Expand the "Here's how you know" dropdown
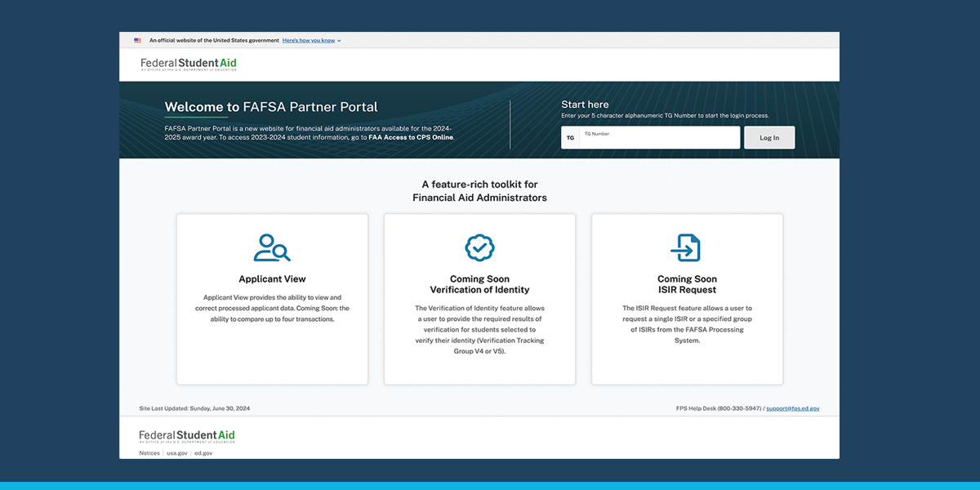 (311, 40)
